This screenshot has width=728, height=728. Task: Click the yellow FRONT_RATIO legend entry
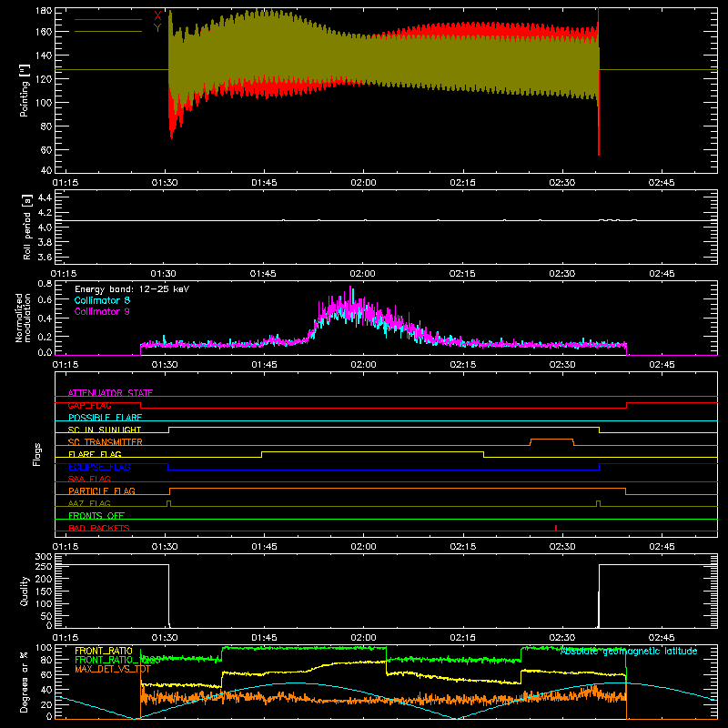104,651
